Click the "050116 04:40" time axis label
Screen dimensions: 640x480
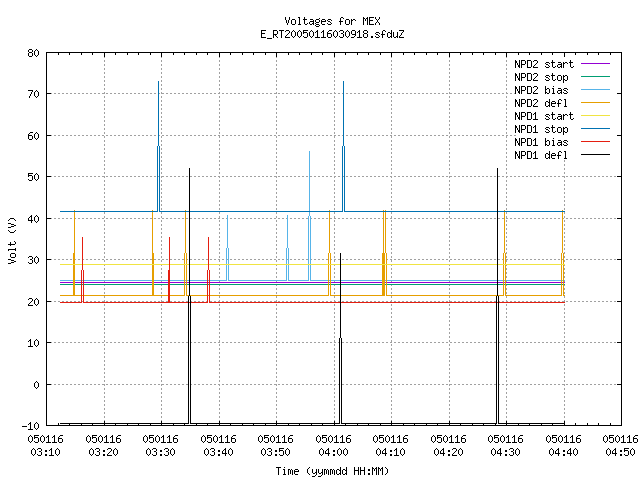(563, 446)
